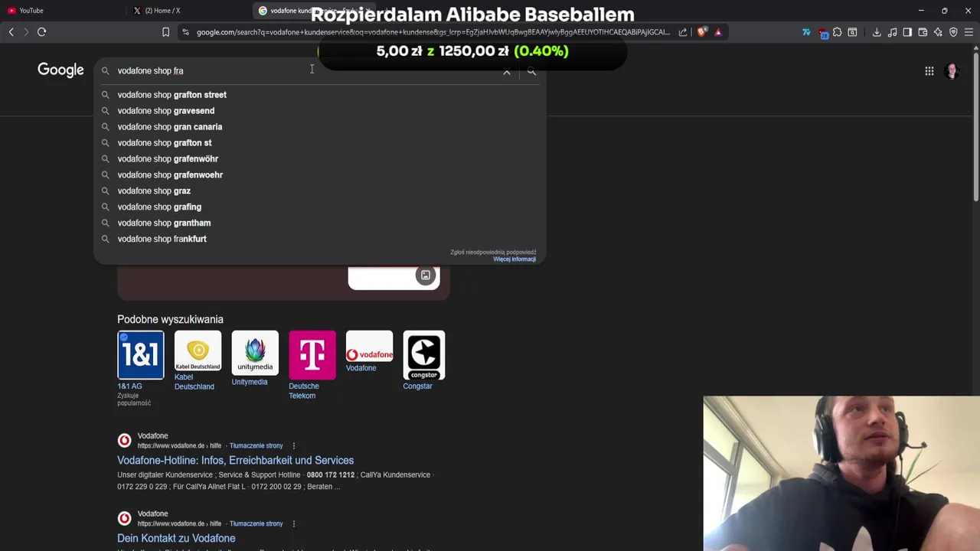Switch to the YouTube tab

(61, 11)
